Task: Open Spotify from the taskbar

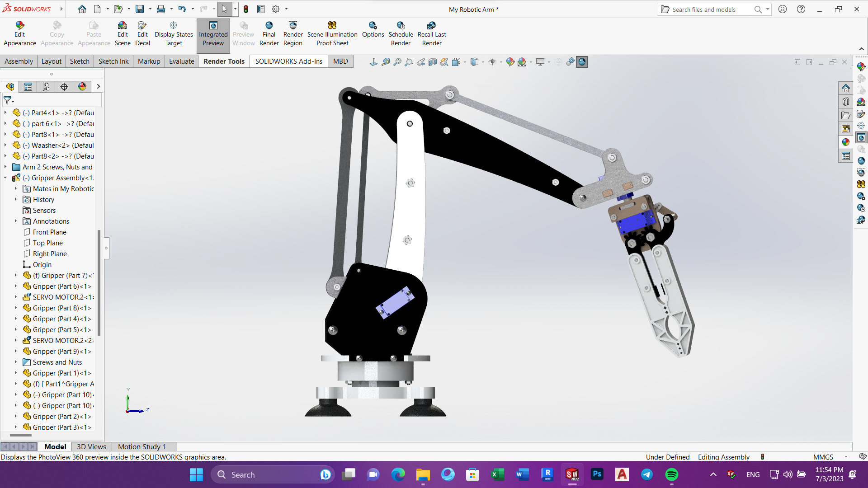Action: 672,474
